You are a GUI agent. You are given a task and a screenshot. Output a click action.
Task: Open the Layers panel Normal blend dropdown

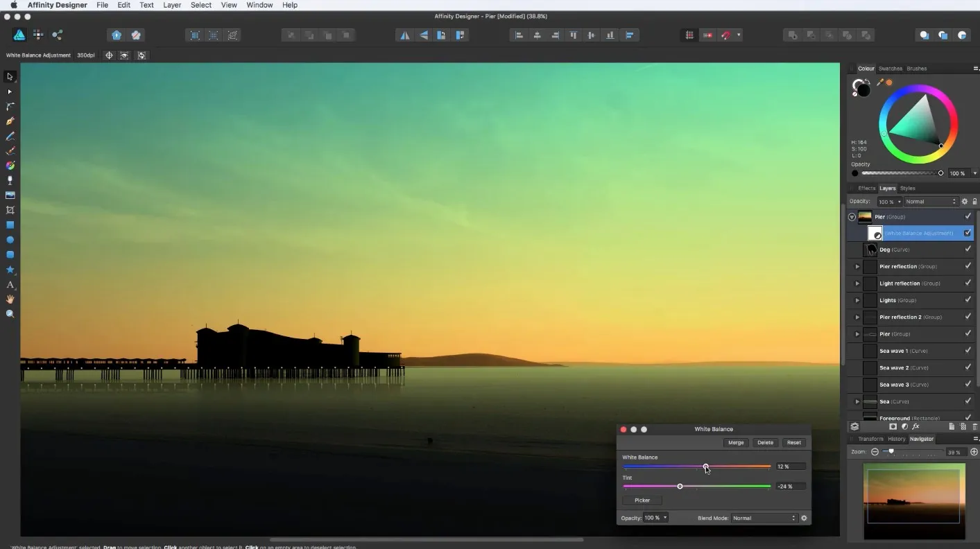(931, 202)
